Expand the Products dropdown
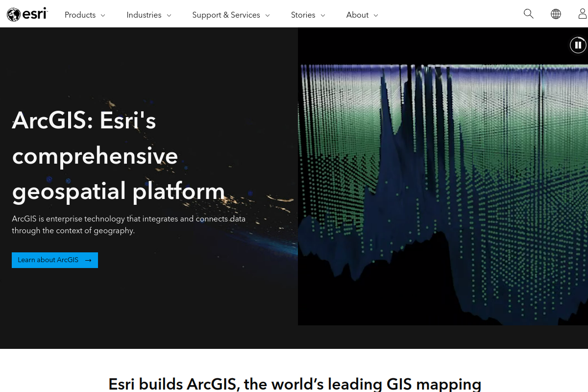 click(x=103, y=15)
